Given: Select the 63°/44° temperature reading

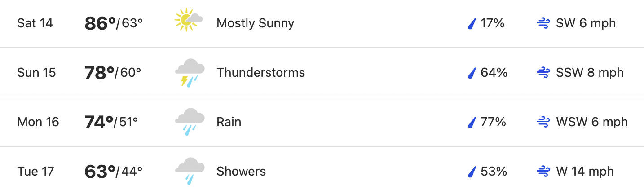Looking at the screenshot, I should 114,172.
